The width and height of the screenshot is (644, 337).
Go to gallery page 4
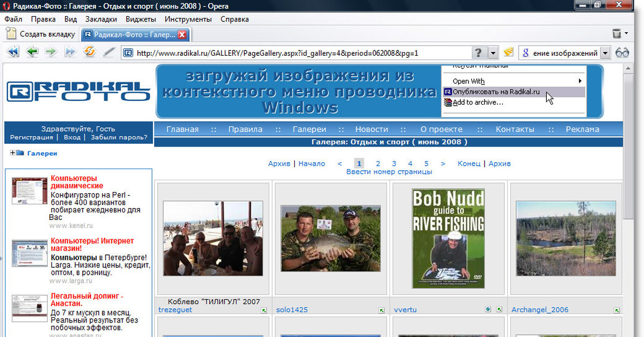pyautogui.click(x=410, y=164)
